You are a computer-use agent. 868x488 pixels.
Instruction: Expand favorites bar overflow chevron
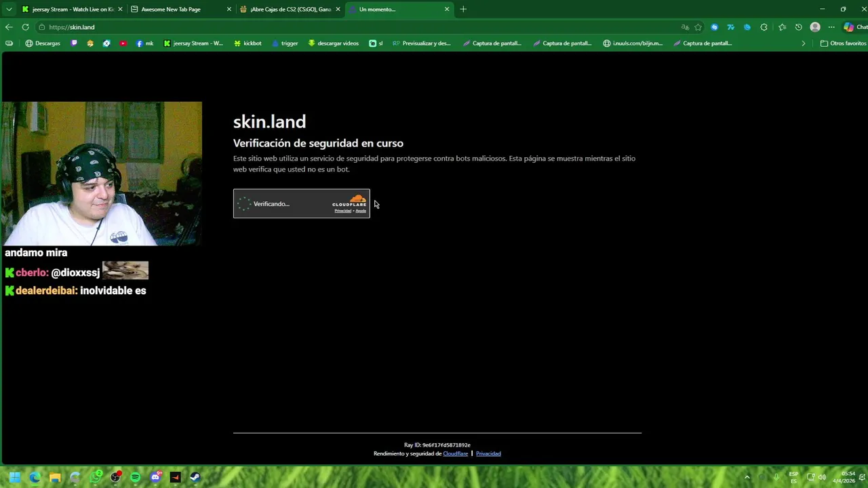pyautogui.click(x=804, y=43)
